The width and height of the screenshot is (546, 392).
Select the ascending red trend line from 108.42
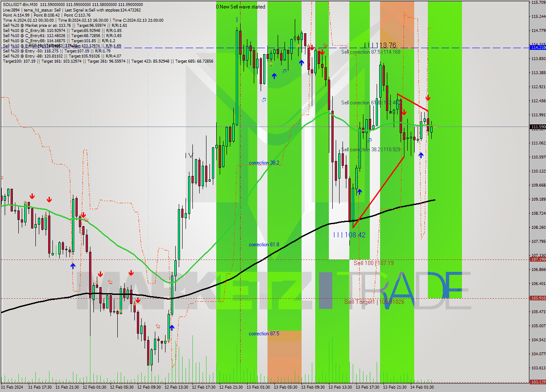point(379,192)
